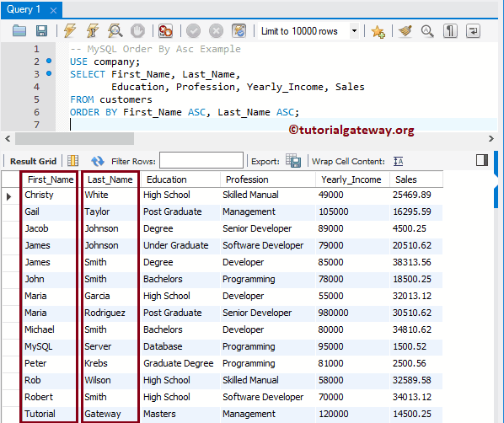Click the Result Grid button
Screen dimensions: 504x423
33,161
